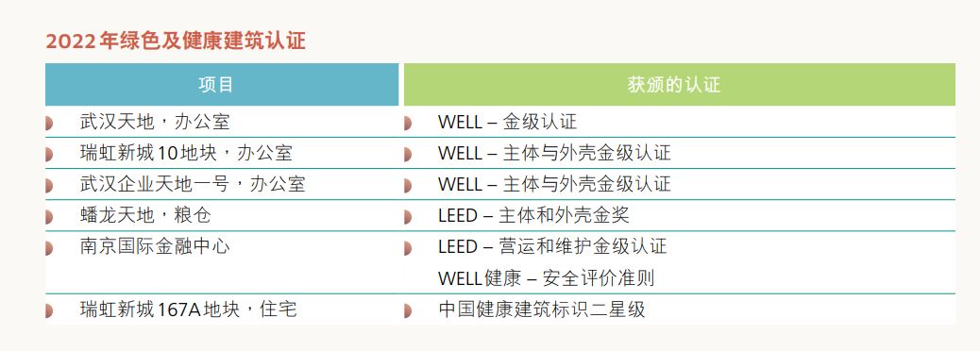Image resolution: width=980 pixels, height=351 pixels.
Task: Click the text 武汉天地，办公室
Action: [x=155, y=121]
